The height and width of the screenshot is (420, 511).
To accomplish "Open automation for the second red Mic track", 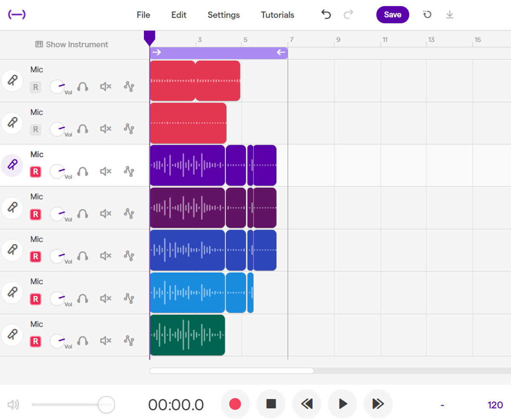I will coord(129,129).
